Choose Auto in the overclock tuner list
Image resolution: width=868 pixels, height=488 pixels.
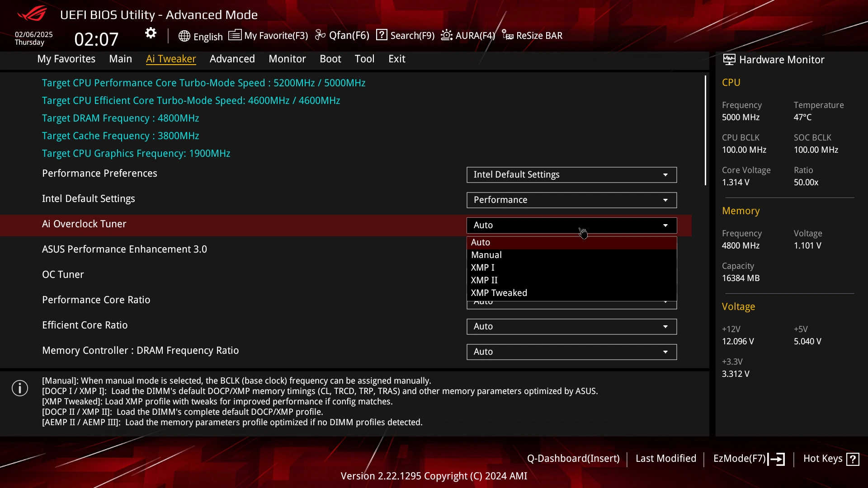(x=571, y=243)
